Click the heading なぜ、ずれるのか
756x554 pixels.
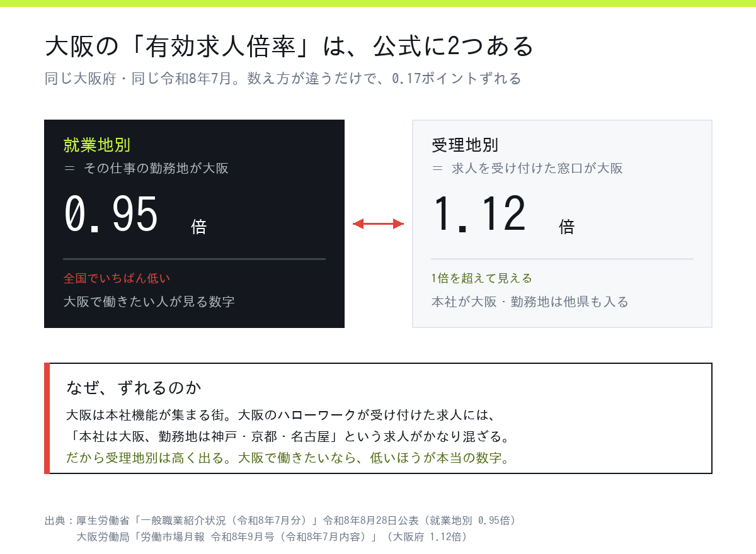click(x=134, y=387)
